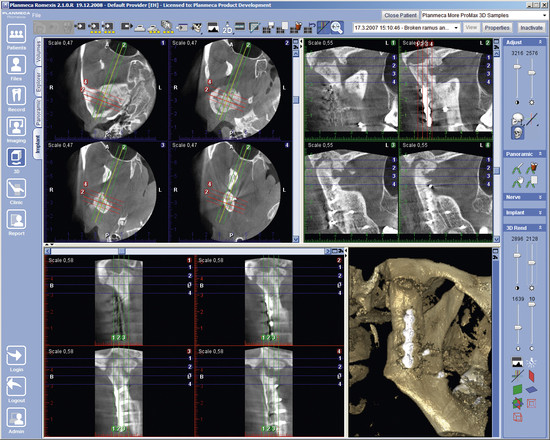Click the 2D view toolbar icon

pos(227,27)
